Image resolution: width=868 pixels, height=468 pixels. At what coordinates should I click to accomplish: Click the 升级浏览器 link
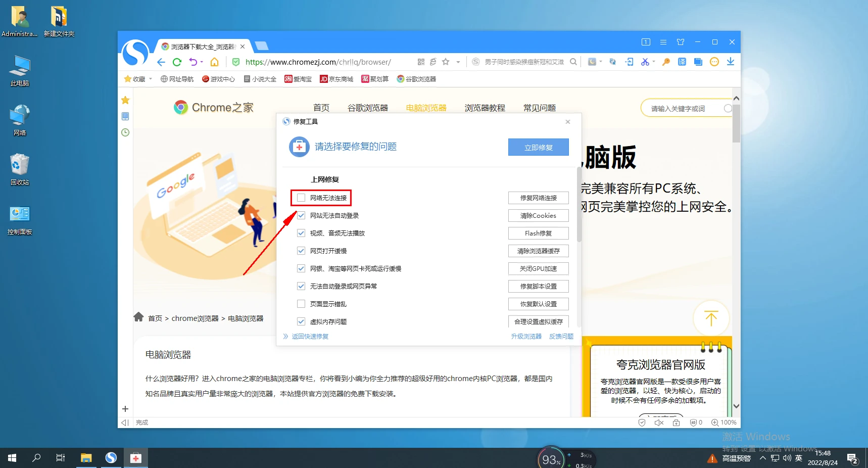526,336
